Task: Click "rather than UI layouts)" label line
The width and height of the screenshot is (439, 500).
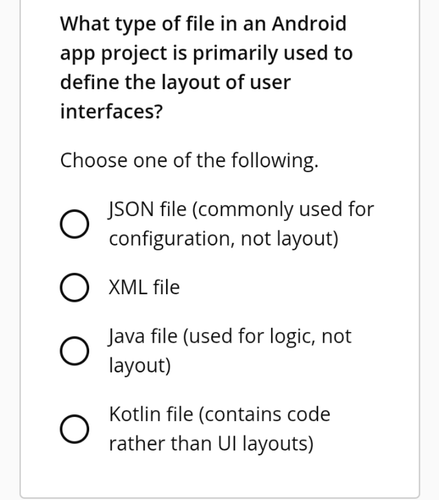Action: pyautogui.click(x=211, y=444)
